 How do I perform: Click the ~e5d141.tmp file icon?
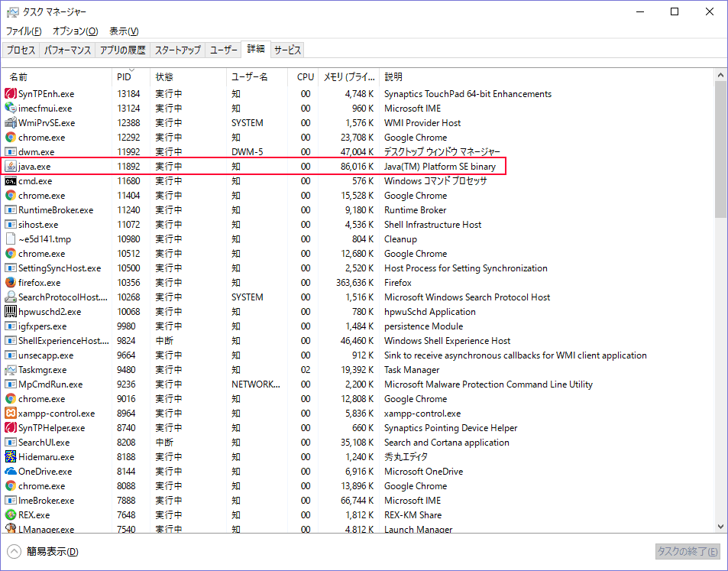(x=11, y=238)
